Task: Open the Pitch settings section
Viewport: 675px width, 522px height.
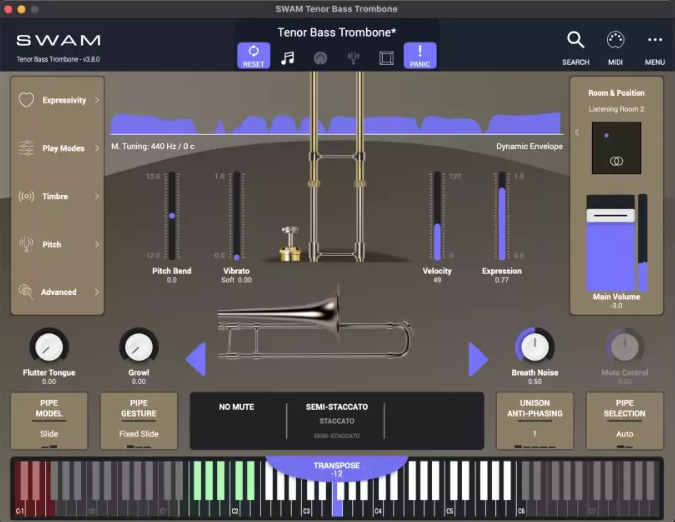Action: (58, 244)
